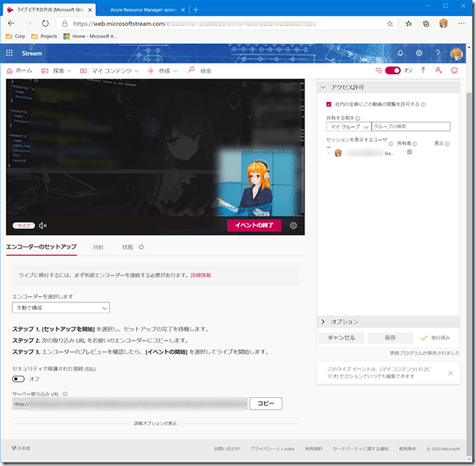The width and height of the screenshot is (476, 466).
Task: Click the キャンセル button
Action: 341,338
